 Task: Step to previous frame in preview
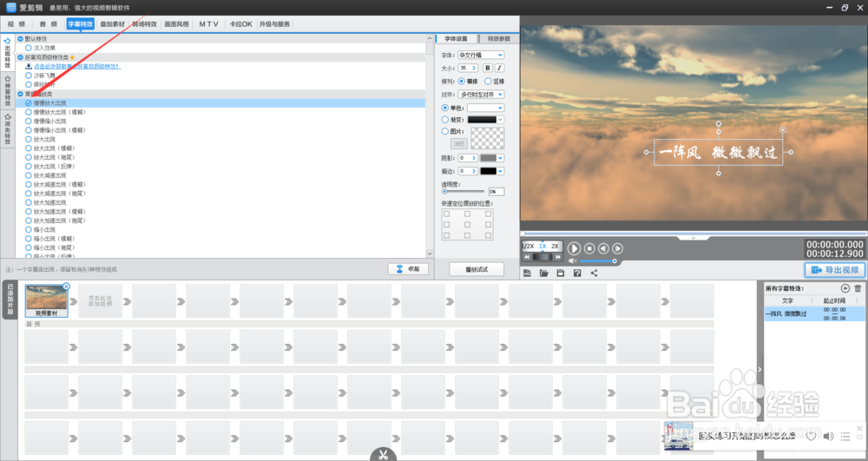603,249
